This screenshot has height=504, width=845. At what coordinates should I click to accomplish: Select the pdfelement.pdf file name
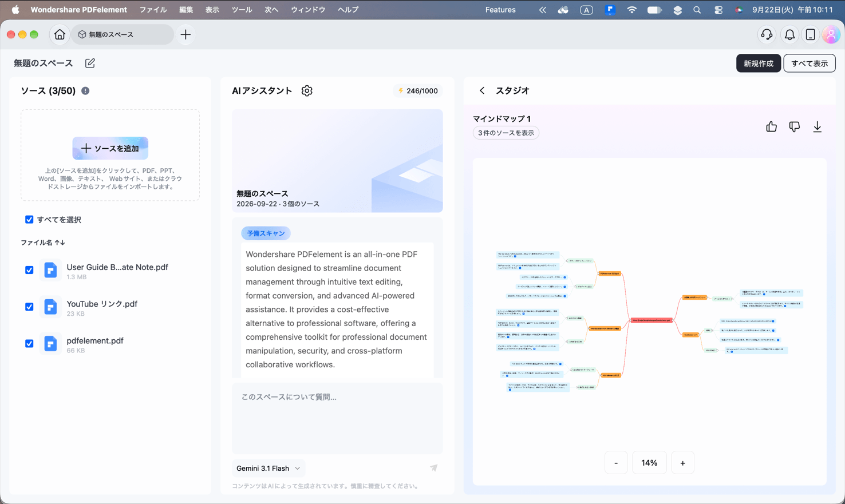[x=95, y=341]
